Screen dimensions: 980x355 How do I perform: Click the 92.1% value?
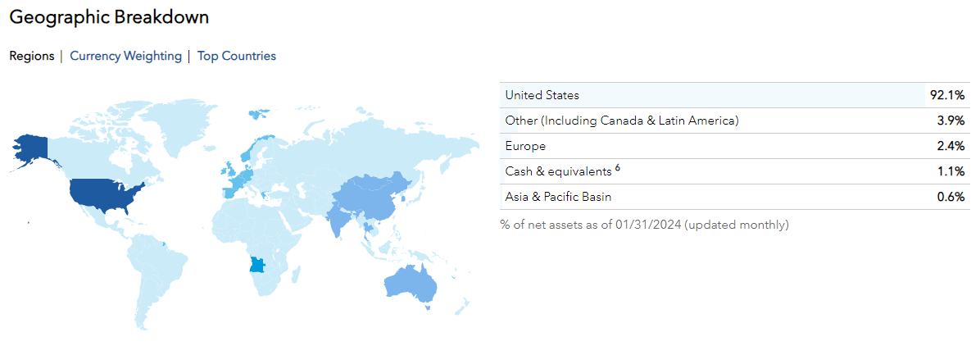(x=946, y=95)
